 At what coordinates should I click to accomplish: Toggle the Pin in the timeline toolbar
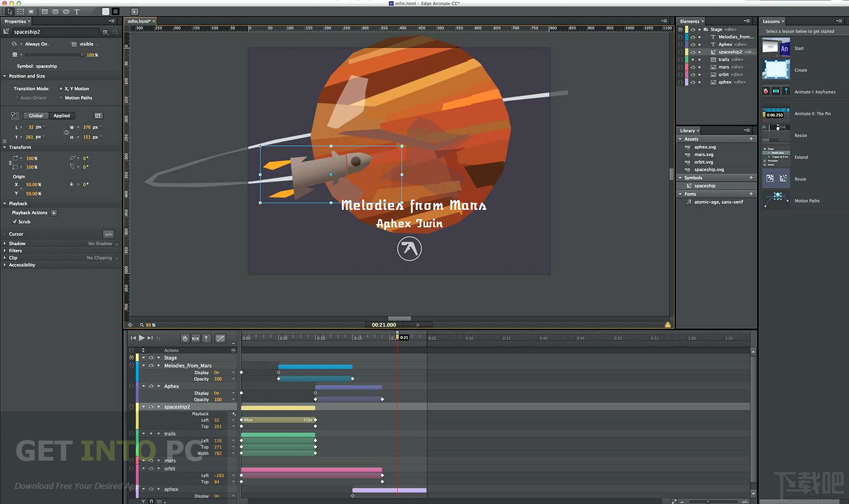point(206,338)
